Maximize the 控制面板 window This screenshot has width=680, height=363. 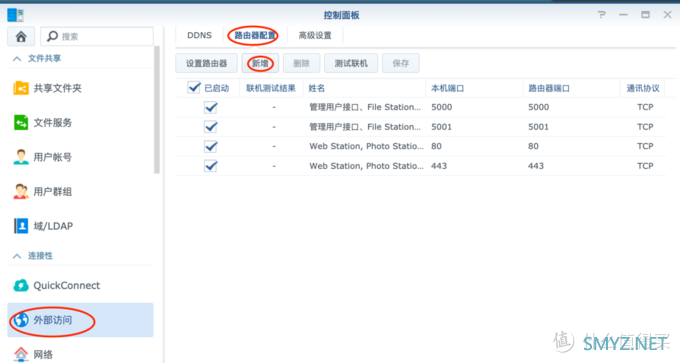pos(645,15)
